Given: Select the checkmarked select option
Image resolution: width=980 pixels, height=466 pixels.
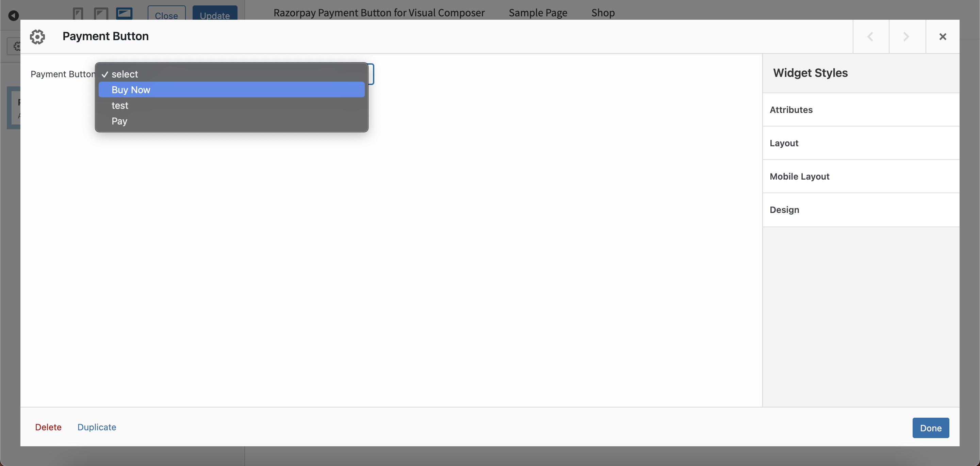Looking at the screenshot, I should (x=232, y=73).
